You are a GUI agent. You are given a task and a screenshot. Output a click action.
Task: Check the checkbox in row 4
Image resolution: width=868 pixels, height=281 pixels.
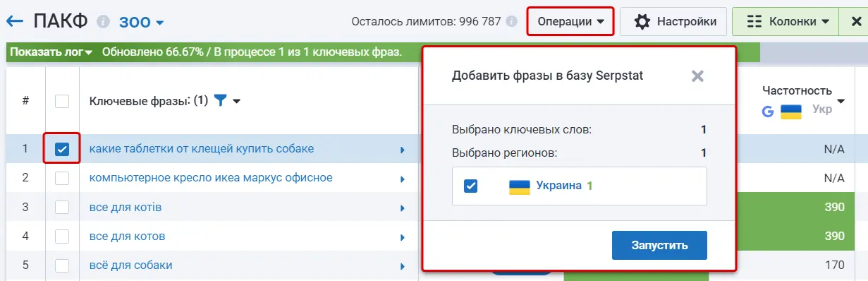pos(62,237)
